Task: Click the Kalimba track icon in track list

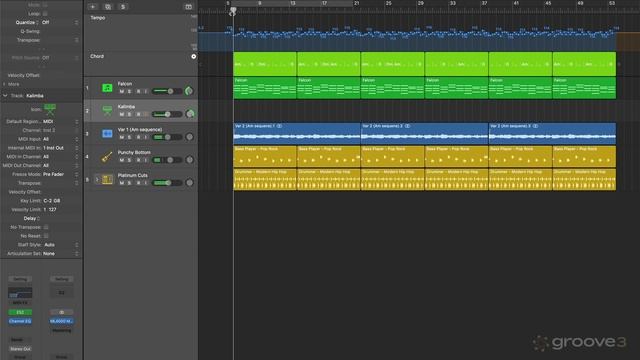Action: [107, 111]
